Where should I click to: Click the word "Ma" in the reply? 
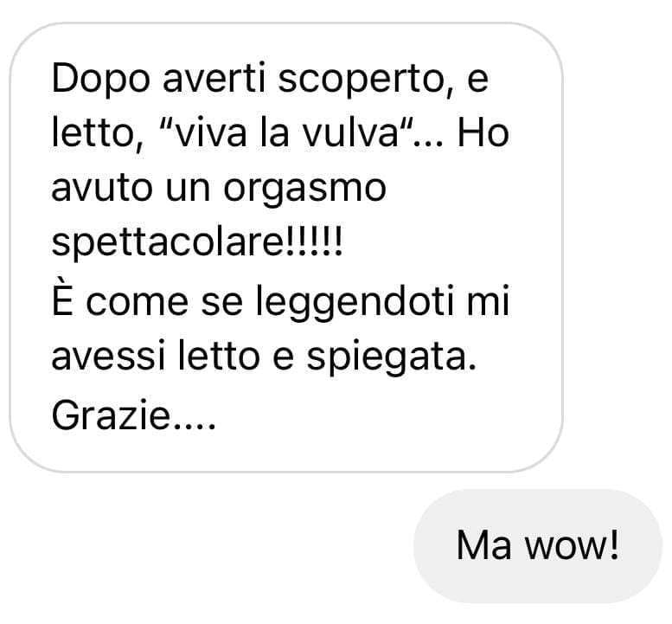tap(483, 545)
